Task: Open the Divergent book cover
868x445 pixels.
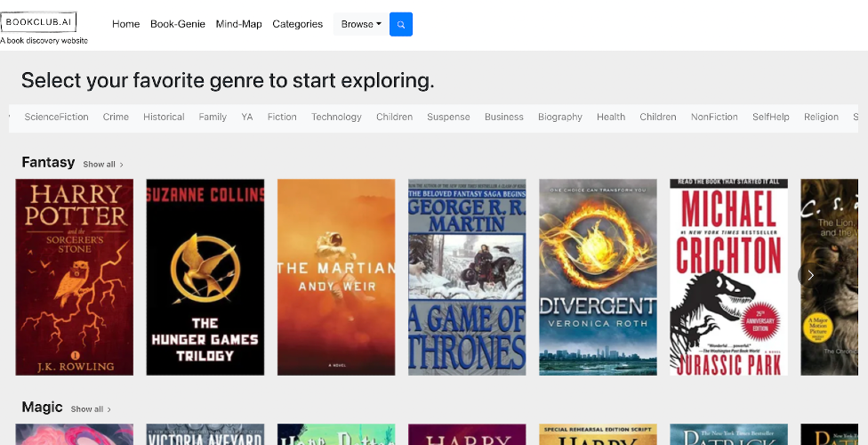Action: click(x=598, y=277)
